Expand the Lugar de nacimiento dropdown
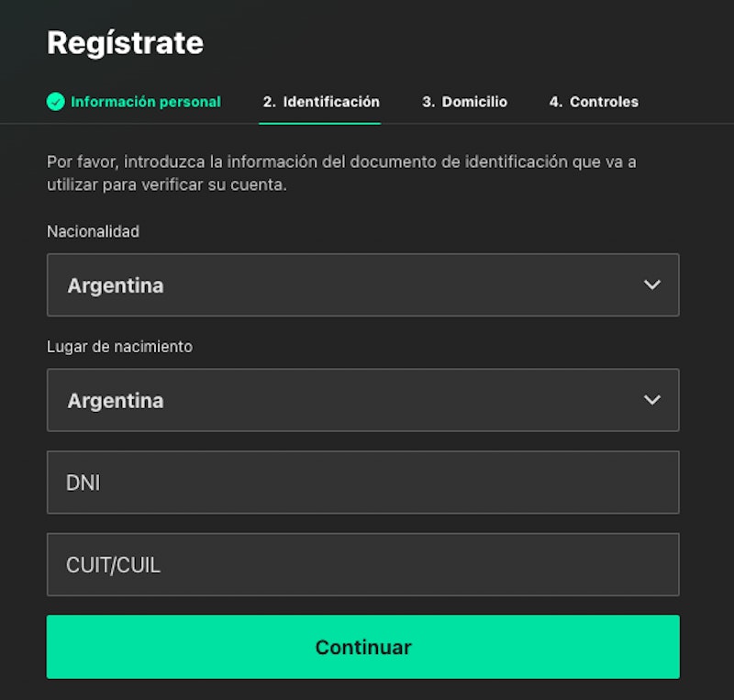The height and width of the screenshot is (700, 734). [x=362, y=401]
